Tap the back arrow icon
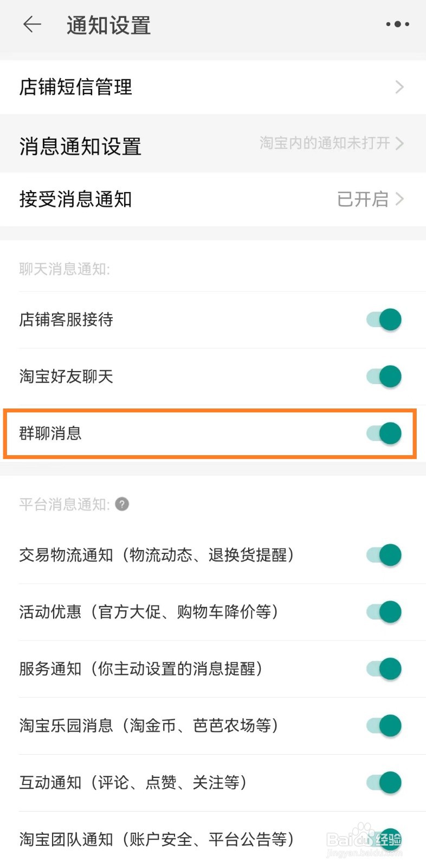This screenshot has height=868, width=426. [32, 24]
